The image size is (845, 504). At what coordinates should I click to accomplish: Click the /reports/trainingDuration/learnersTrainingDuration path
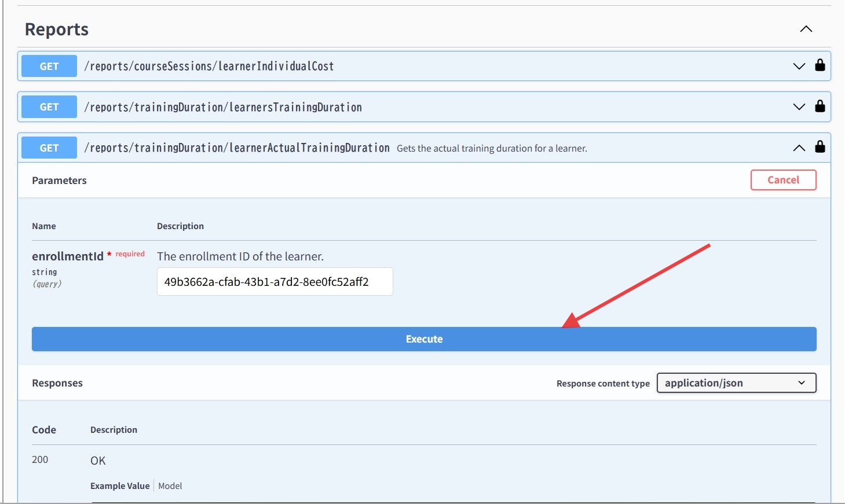pyautogui.click(x=223, y=107)
